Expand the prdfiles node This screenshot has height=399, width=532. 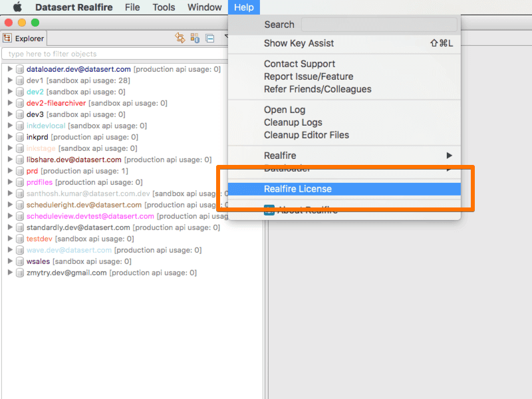pyautogui.click(x=10, y=182)
